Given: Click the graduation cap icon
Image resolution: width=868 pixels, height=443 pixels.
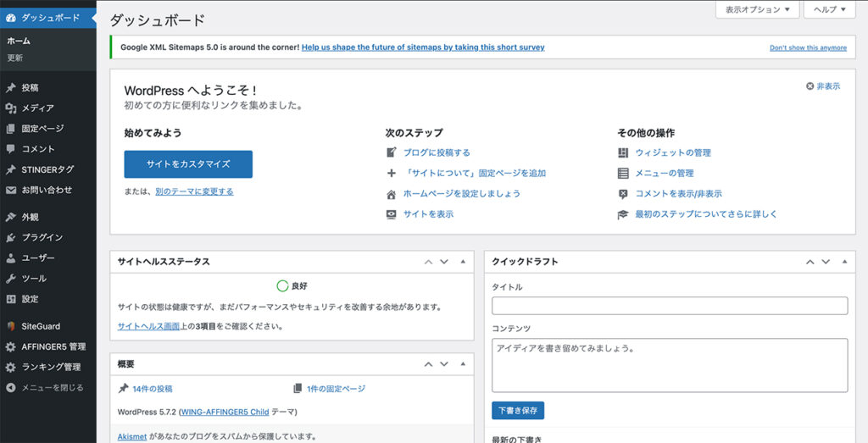Looking at the screenshot, I should (623, 214).
